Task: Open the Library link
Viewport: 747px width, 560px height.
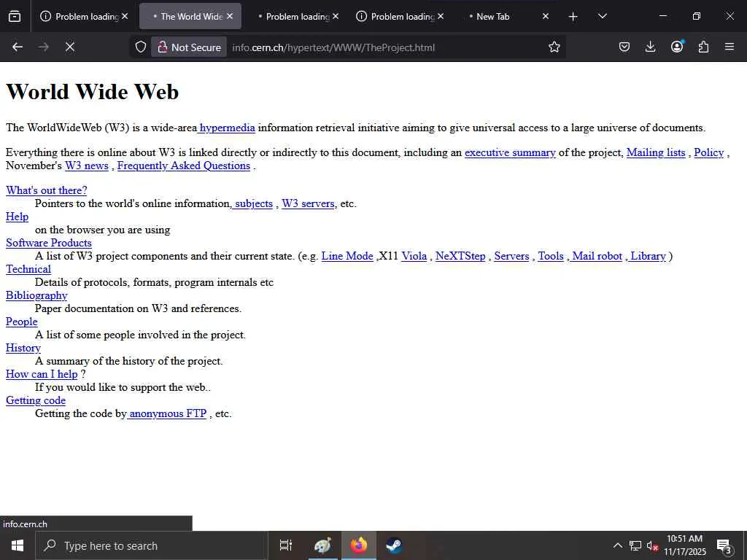Action: point(647,256)
